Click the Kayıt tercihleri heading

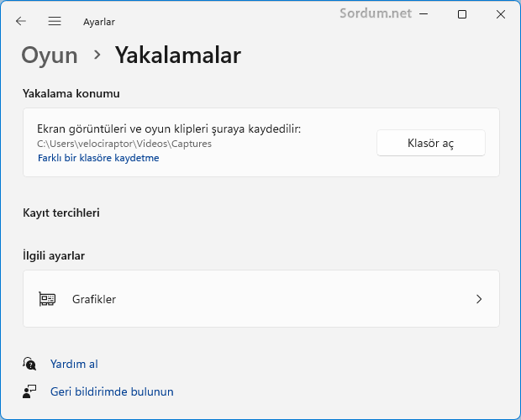pyautogui.click(x=61, y=213)
